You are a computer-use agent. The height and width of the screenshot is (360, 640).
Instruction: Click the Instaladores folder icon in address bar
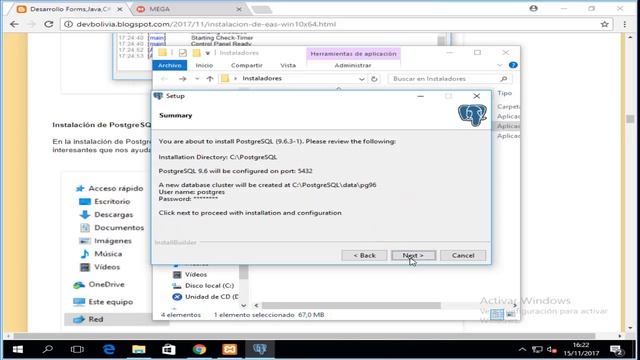coord(225,79)
